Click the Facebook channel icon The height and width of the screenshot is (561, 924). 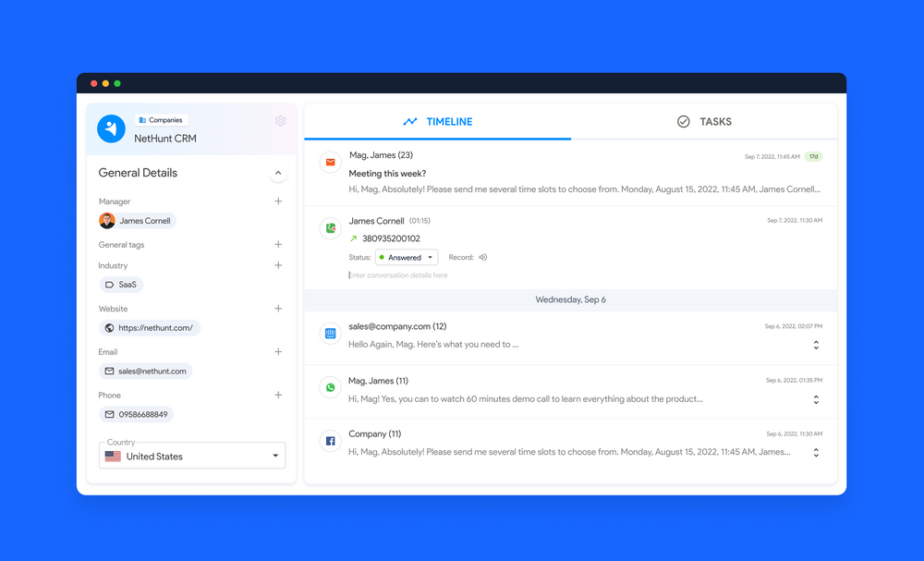tap(330, 441)
